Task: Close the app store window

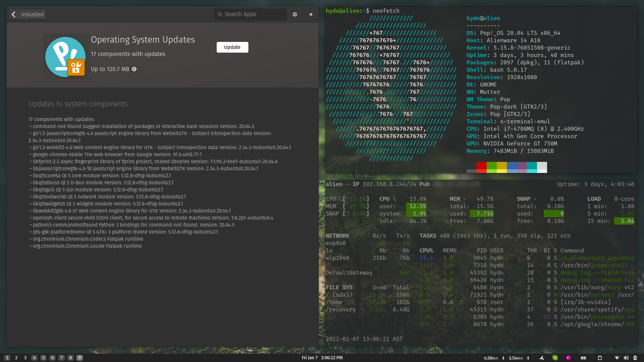Action: pyautogui.click(x=311, y=14)
